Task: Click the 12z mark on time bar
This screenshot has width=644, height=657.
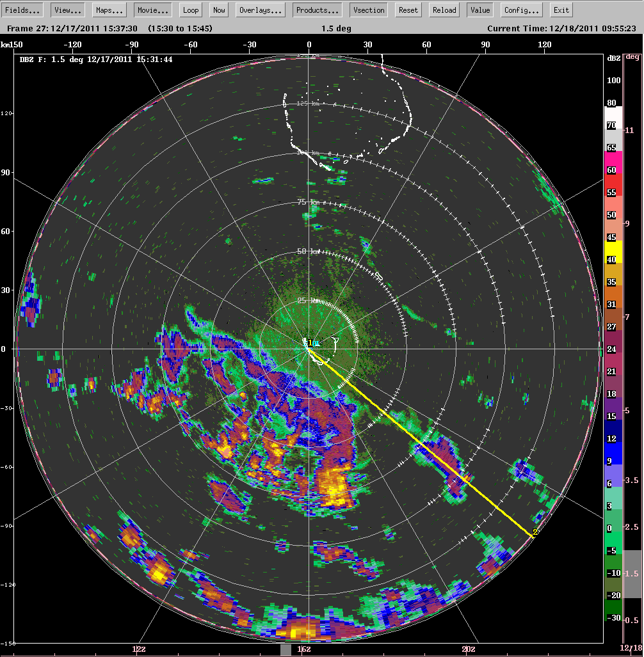Action: coord(139,649)
